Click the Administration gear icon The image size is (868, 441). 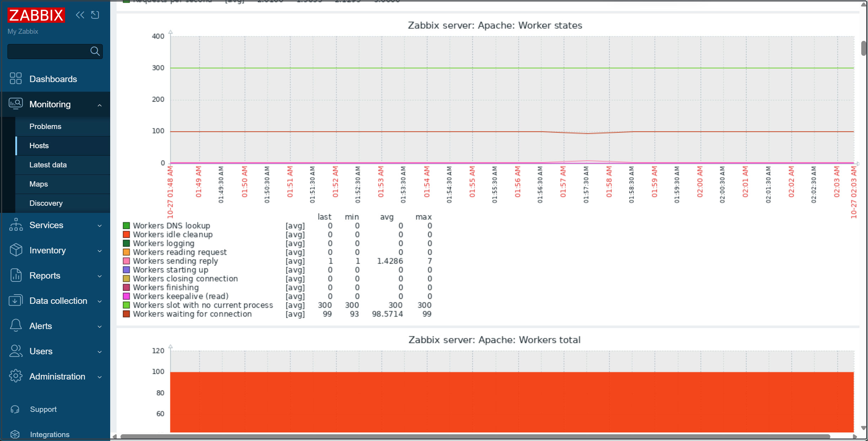click(16, 376)
